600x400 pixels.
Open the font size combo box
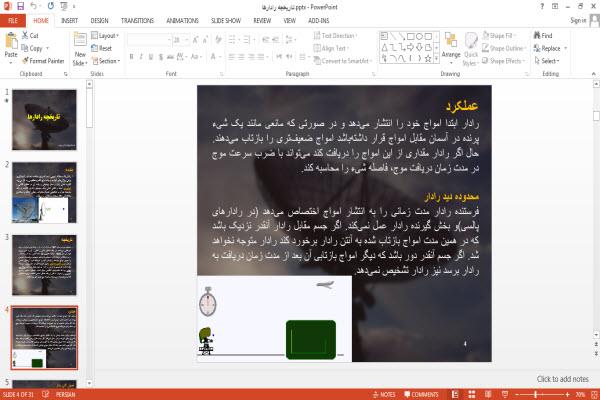(x=181, y=39)
